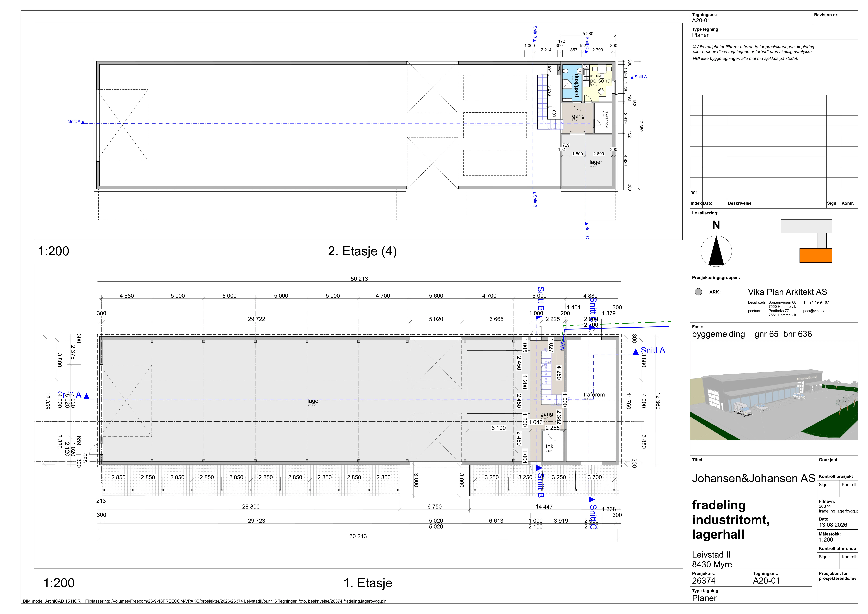This screenshot has height=614, width=868.
Task: Select the 'Tlf. 91 19 94 67' phone number
Action: point(816,302)
